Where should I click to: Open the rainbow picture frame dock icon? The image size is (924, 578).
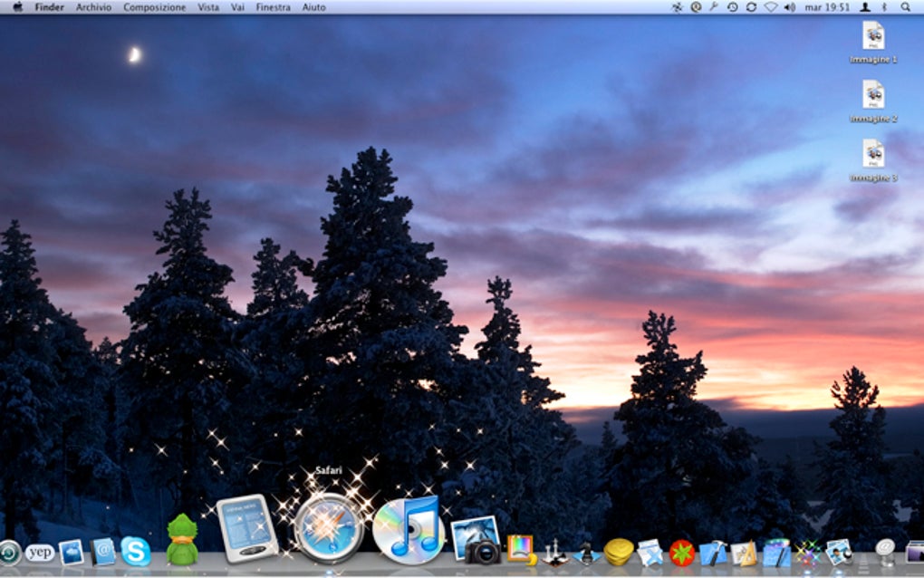[x=522, y=550]
